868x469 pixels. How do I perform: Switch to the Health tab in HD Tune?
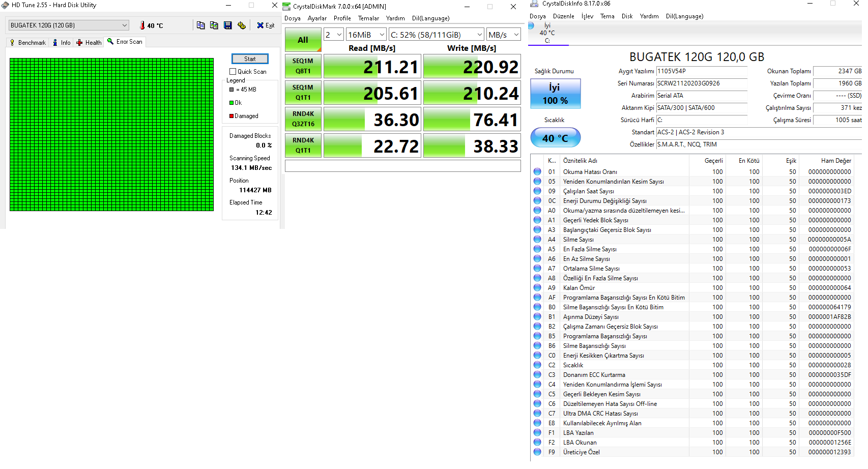[x=89, y=43]
